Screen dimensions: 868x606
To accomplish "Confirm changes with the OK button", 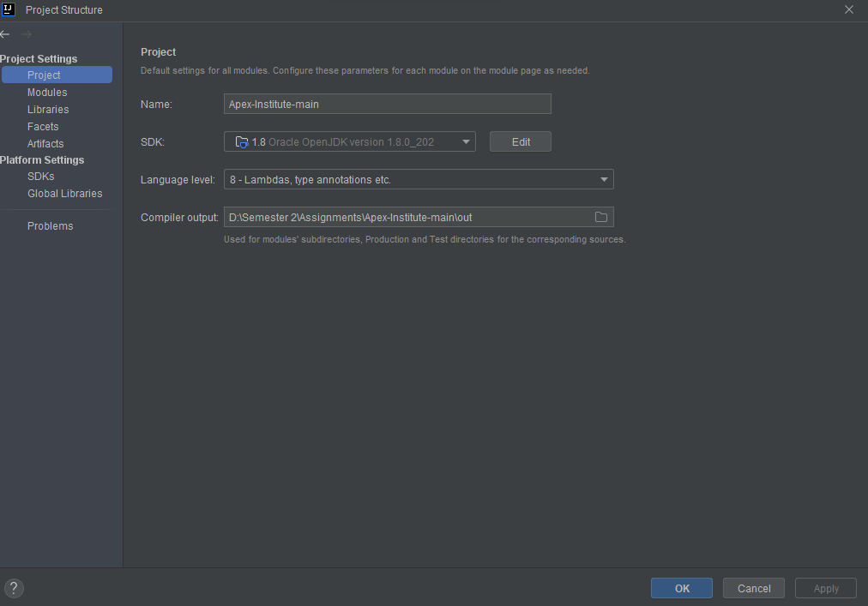I will [x=681, y=588].
